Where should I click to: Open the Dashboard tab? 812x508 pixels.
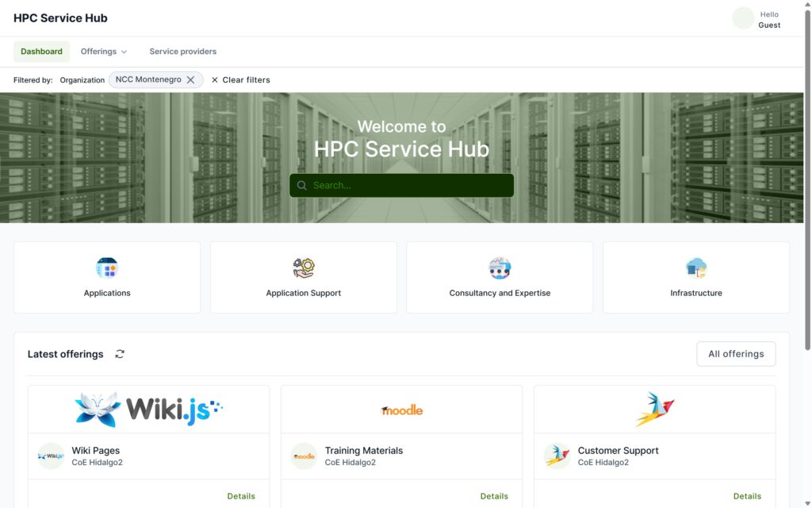pos(41,52)
